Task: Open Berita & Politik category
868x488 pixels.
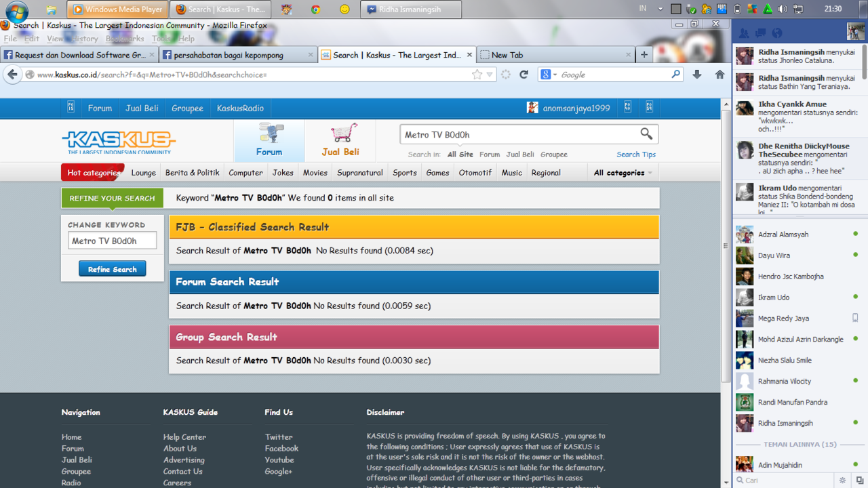Action: point(193,173)
